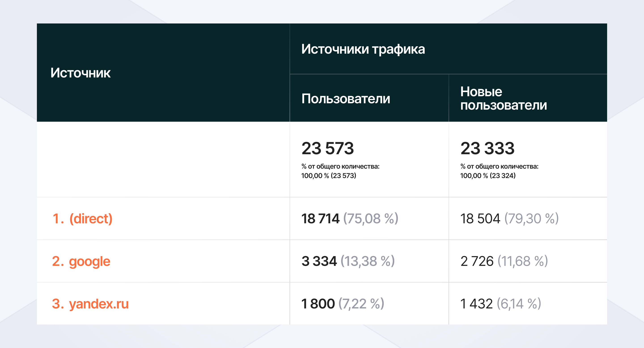Click the 11,68 % share for google

click(523, 261)
